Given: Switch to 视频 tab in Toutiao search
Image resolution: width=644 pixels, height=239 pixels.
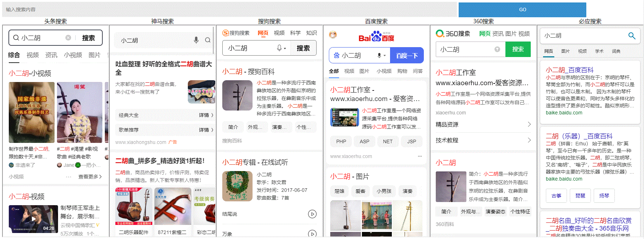Looking at the screenshot, I should pos(33,55).
